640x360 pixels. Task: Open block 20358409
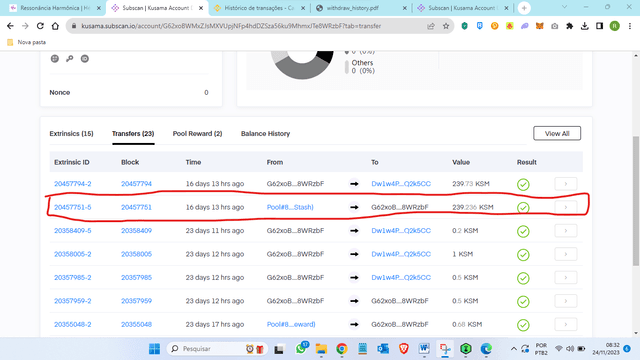pos(136,231)
